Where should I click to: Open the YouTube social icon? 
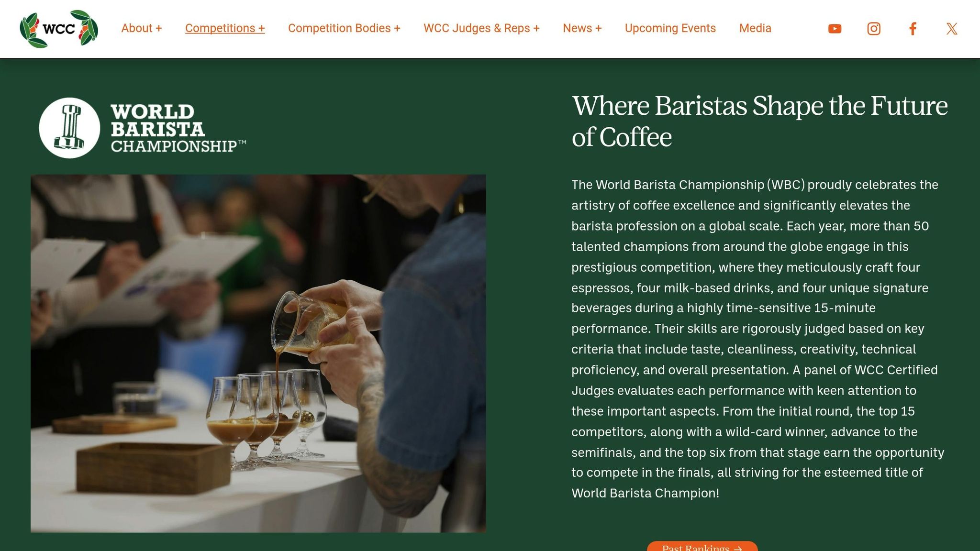(x=835, y=29)
